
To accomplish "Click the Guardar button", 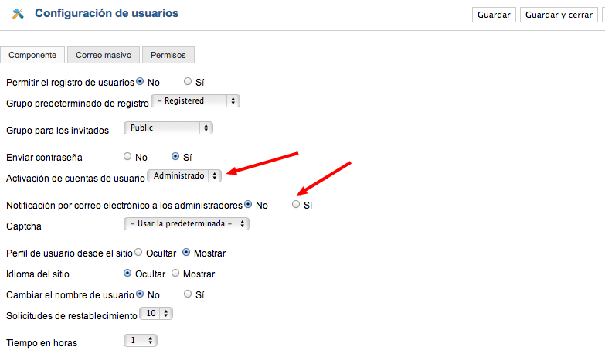I will tap(494, 15).
